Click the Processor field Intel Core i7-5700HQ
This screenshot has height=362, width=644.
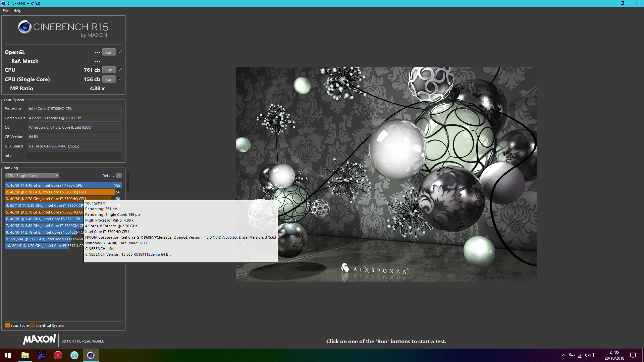coord(74,109)
